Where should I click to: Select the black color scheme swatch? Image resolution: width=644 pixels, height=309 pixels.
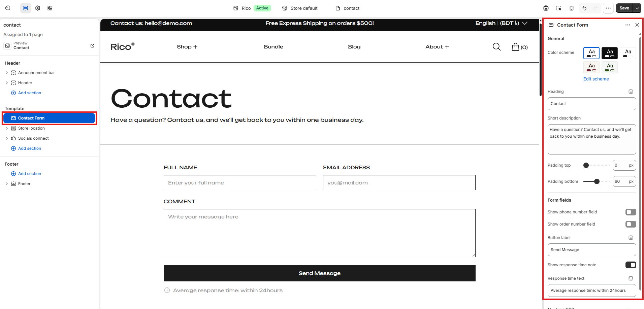[610, 53]
